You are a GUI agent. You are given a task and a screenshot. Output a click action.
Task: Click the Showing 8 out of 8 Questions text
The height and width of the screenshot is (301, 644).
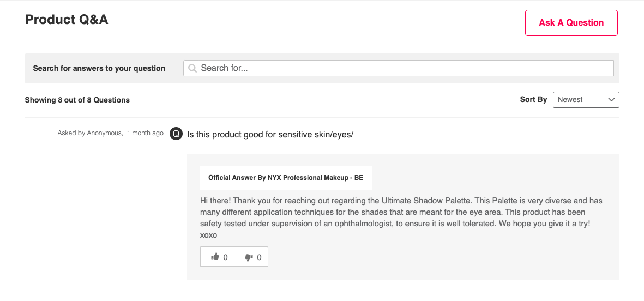click(x=77, y=100)
